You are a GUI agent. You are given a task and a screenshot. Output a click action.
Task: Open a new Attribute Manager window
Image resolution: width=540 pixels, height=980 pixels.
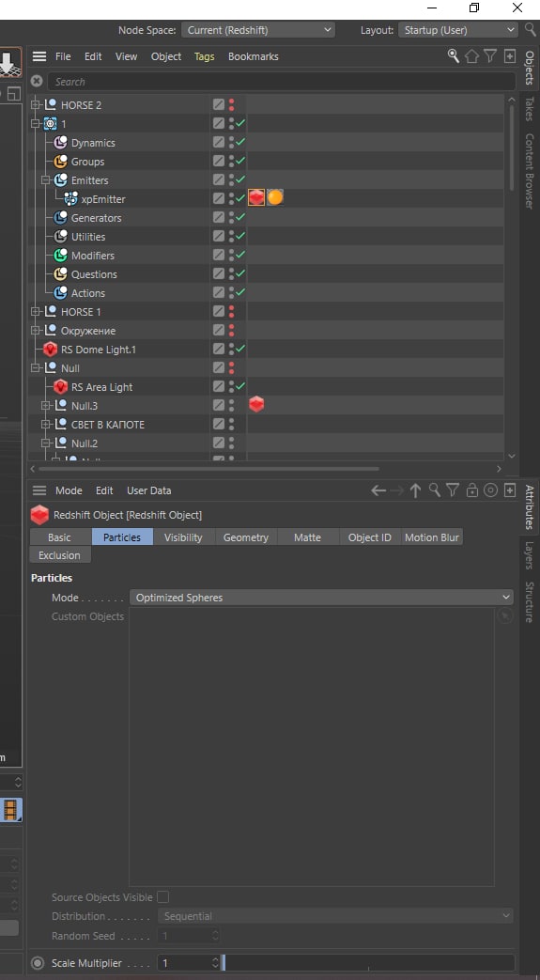pos(510,490)
